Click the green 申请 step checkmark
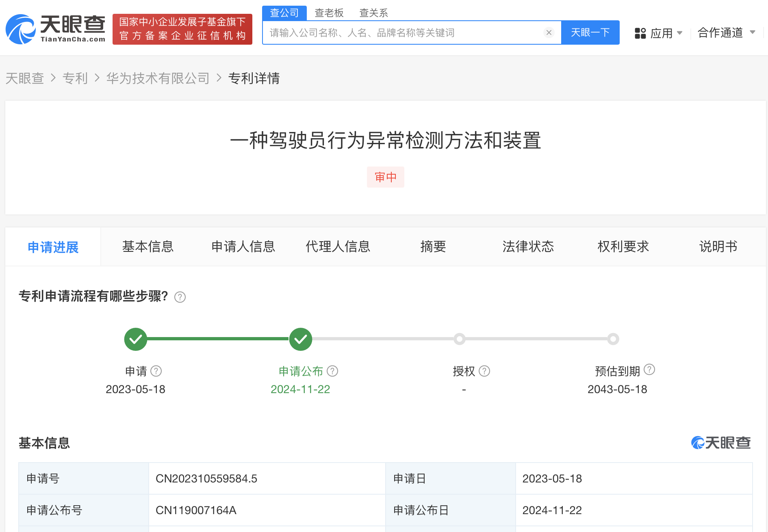This screenshot has width=768, height=532. pos(136,339)
